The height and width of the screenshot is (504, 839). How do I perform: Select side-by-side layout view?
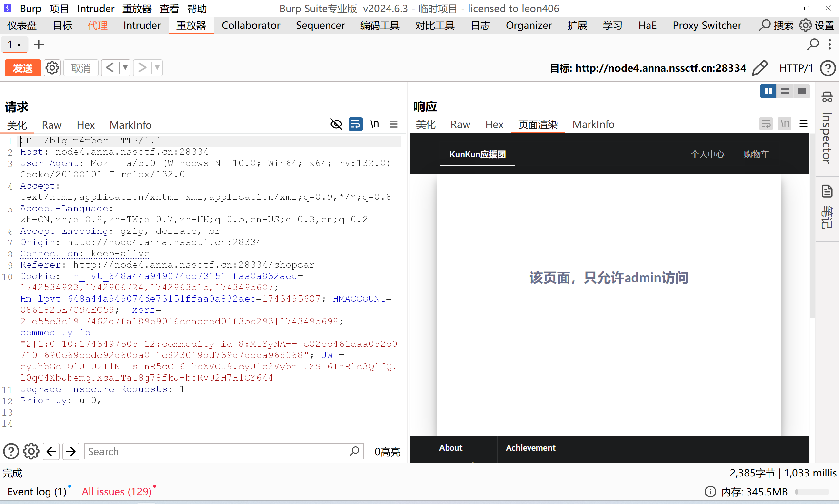coord(768,91)
